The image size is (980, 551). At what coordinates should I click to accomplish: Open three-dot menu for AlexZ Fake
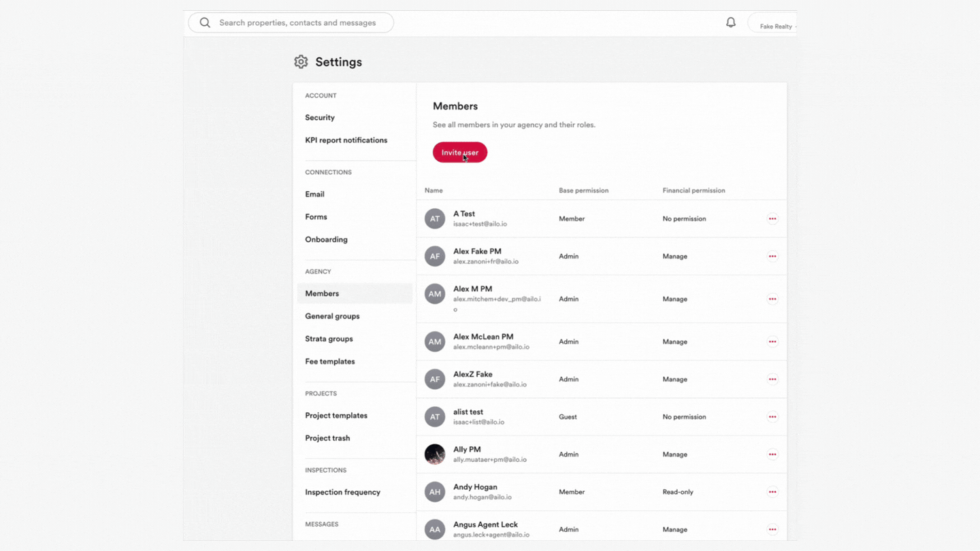coord(772,380)
